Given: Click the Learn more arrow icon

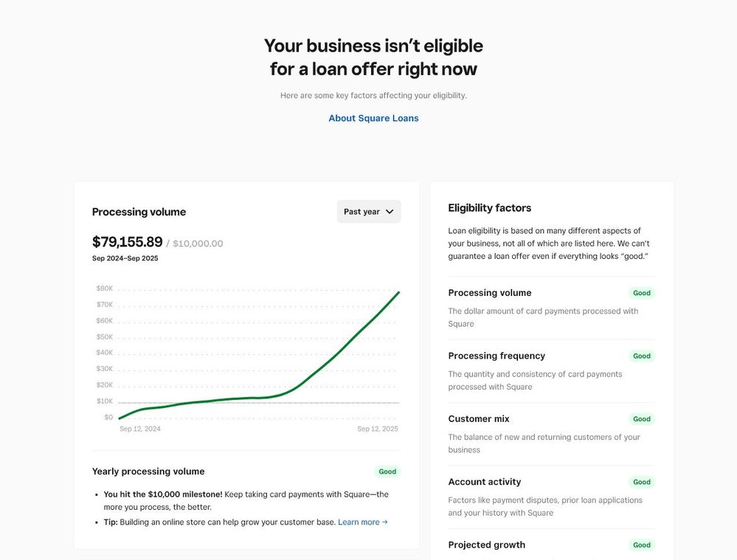Looking at the screenshot, I should [385, 522].
